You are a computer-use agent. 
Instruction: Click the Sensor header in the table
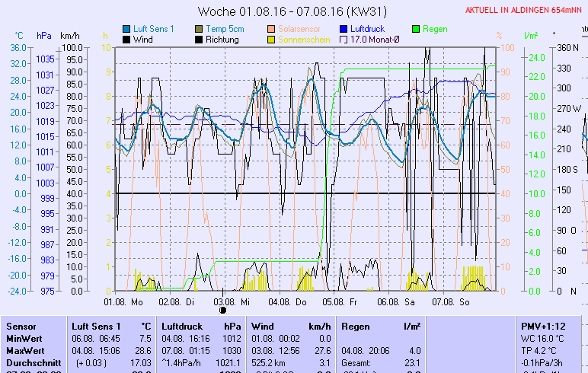21,326
